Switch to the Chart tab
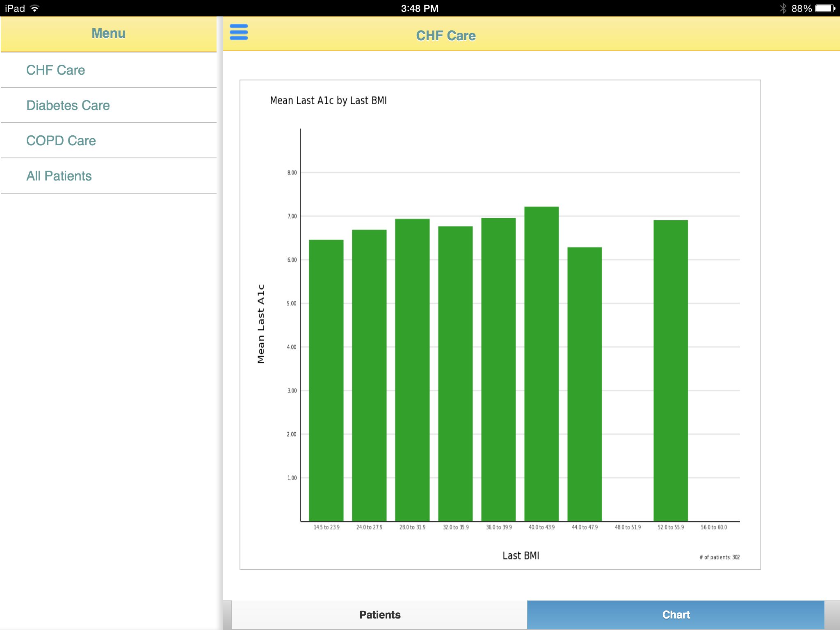The image size is (840, 630). tap(676, 615)
